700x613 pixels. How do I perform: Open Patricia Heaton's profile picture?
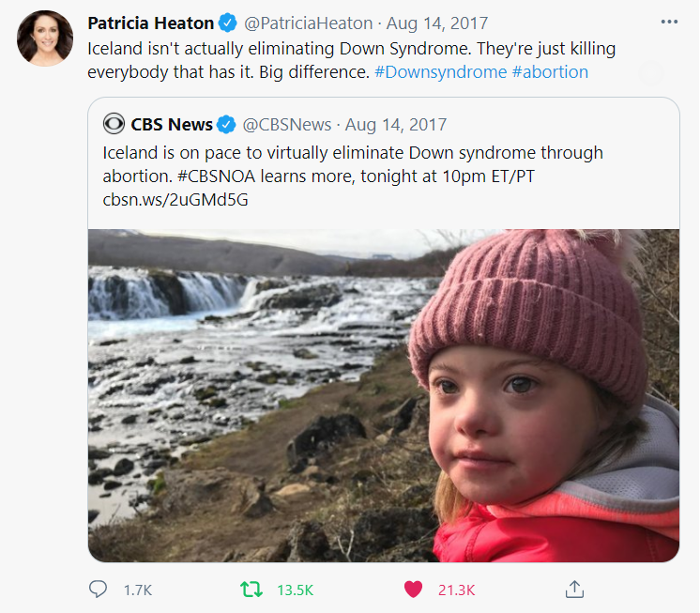tap(45, 38)
